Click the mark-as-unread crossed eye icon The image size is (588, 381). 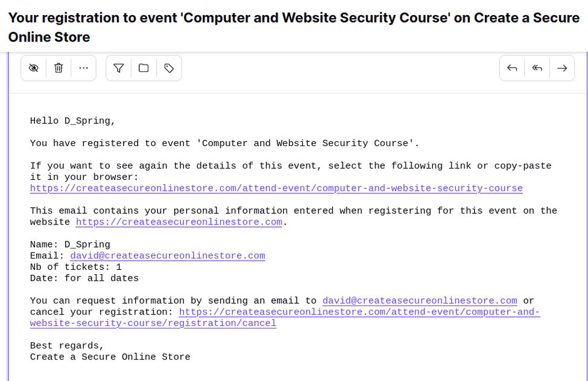point(34,68)
